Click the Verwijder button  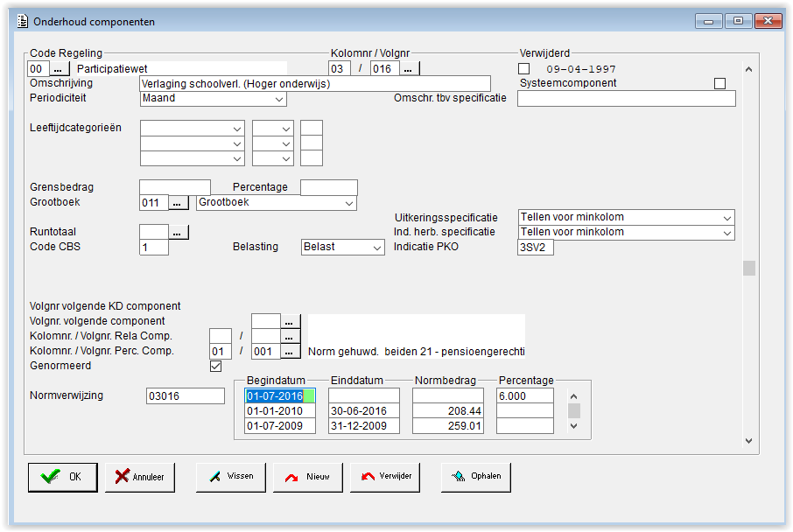point(385,477)
